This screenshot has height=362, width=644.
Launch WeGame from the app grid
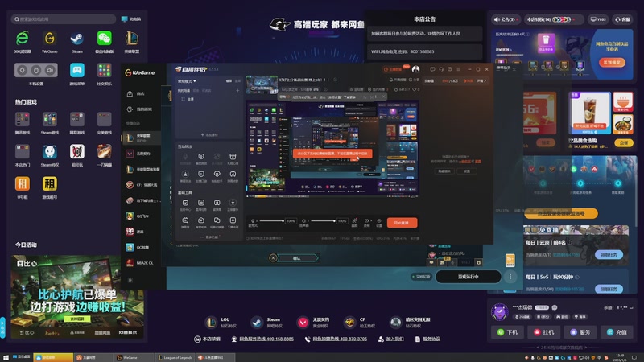coord(50,39)
